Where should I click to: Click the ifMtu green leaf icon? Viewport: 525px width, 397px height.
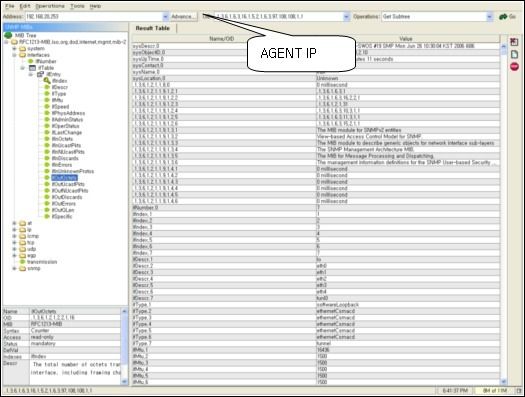tap(48, 100)
